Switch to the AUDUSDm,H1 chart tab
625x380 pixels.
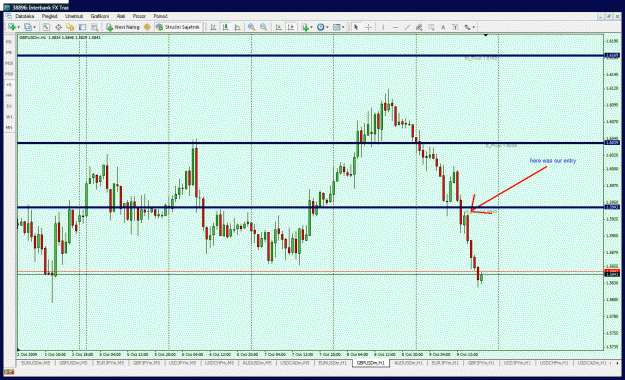[408, 363]
